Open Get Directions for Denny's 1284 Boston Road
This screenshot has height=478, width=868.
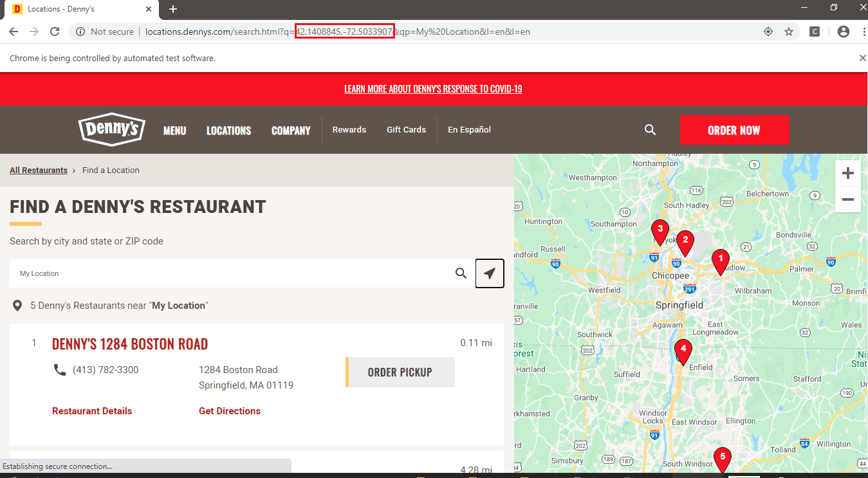229,410
